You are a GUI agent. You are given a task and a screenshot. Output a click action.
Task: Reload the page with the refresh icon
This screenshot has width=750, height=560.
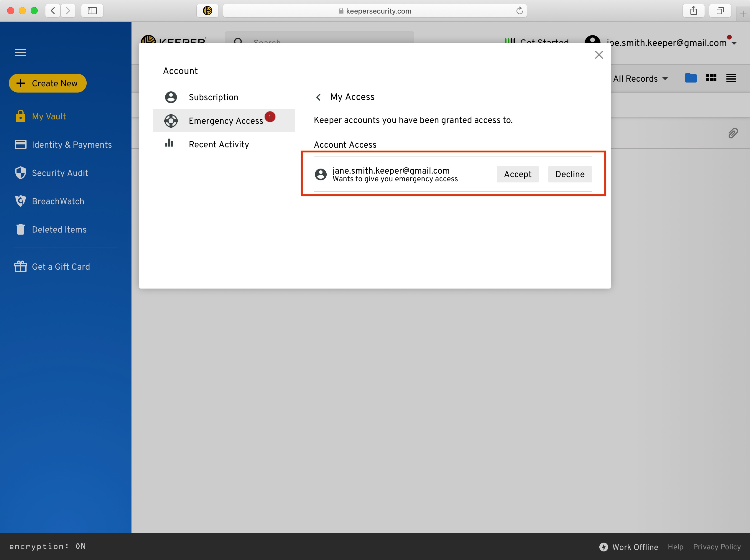(x=519, y=11)
